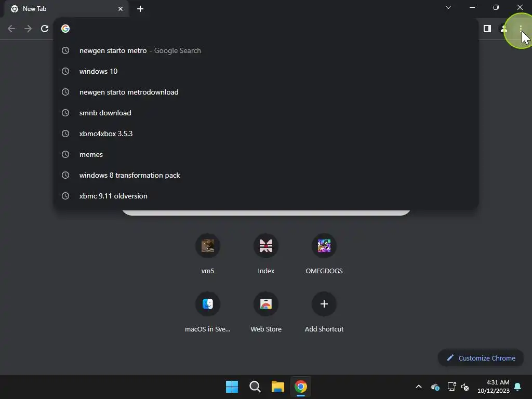Click the OneDrive cloud tray icon
This screenshot has width=532, height=399.
[435, 387]
